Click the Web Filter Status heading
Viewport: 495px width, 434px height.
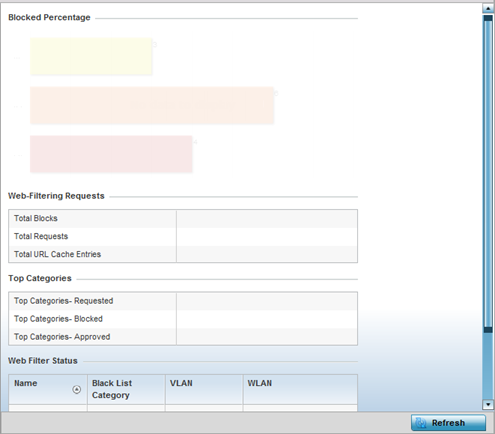(x=43, y=361)
